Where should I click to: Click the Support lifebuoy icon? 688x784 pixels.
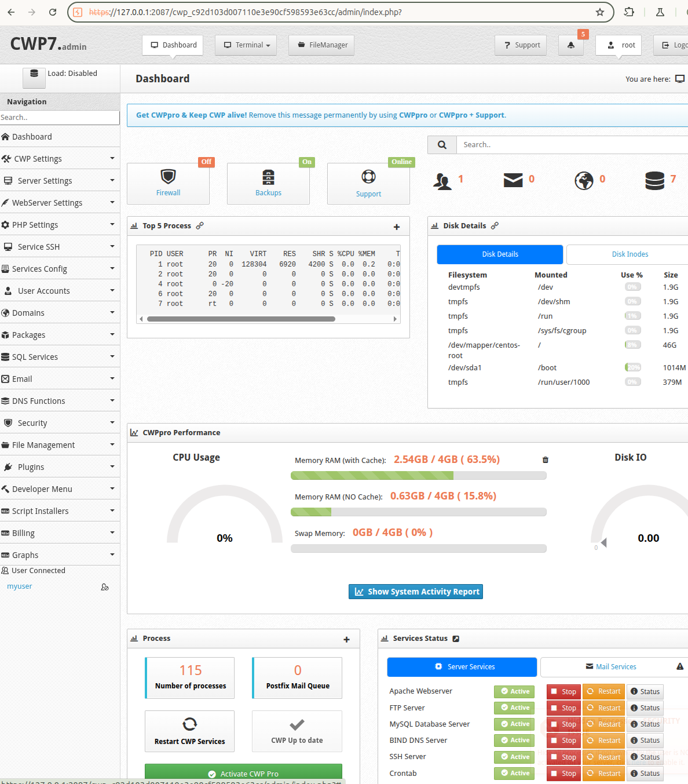click(368, 177)
